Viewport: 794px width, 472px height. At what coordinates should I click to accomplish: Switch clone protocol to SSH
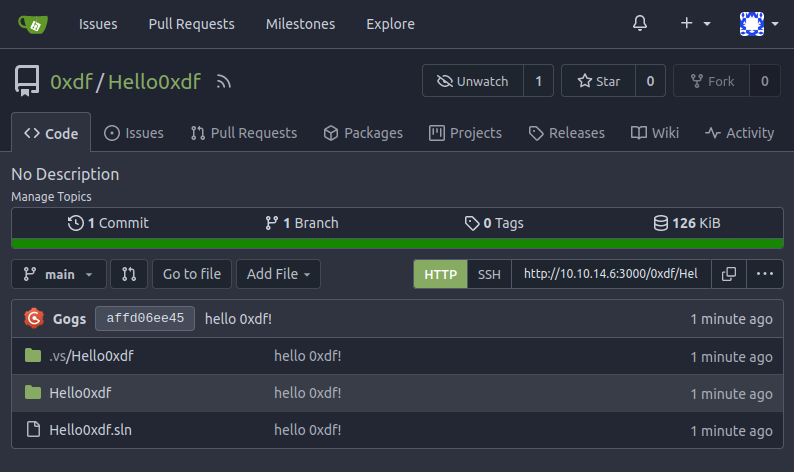489,274
